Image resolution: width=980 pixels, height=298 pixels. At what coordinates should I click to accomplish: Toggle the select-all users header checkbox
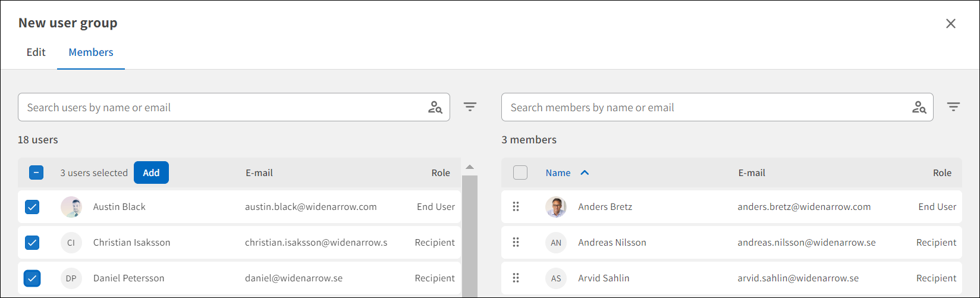pyautogui.click(x=36, y=173)
